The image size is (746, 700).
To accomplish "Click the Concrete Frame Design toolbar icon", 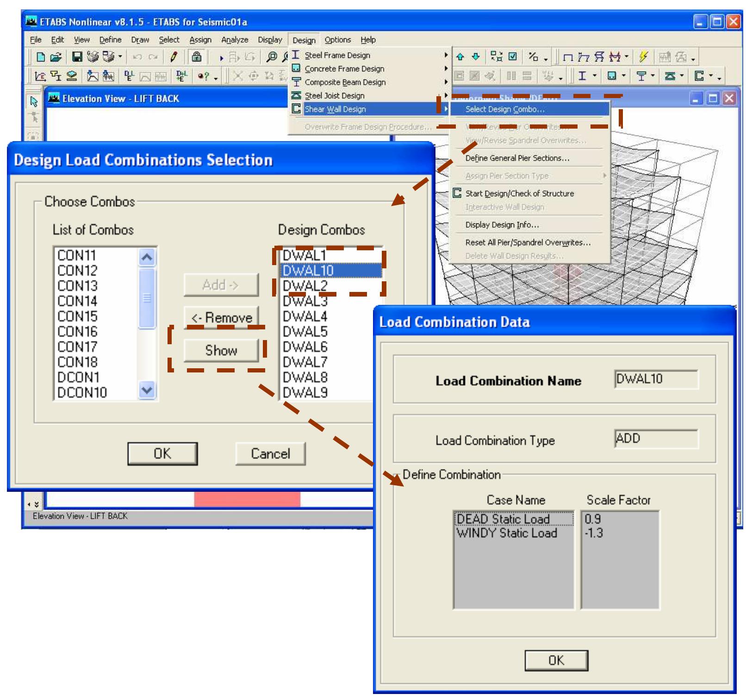I will tap(612, 76).
